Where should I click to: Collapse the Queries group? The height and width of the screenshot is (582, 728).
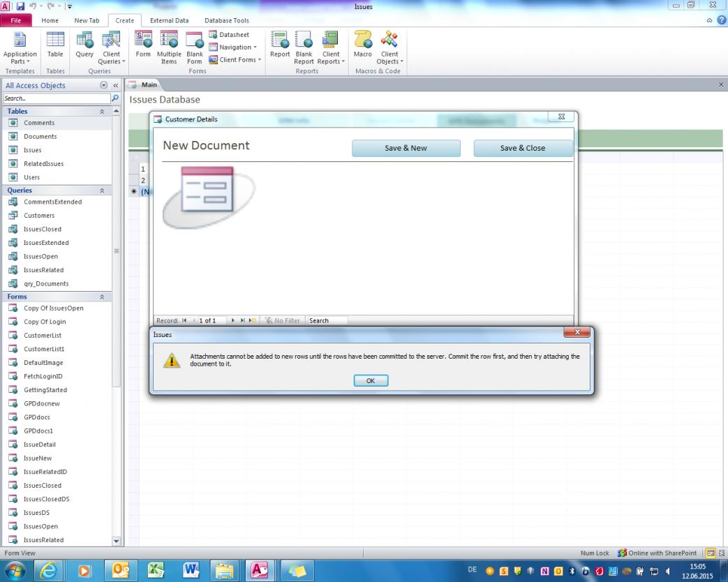[102, 191]
